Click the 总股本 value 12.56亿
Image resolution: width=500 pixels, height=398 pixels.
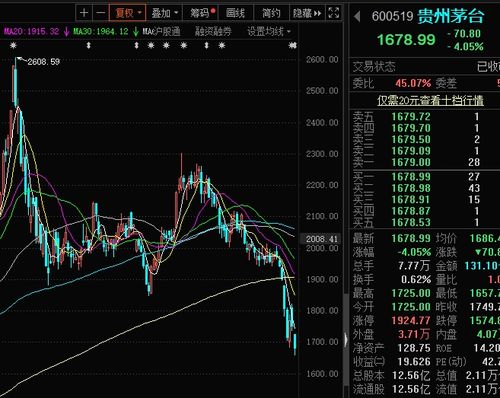point(411,375)
